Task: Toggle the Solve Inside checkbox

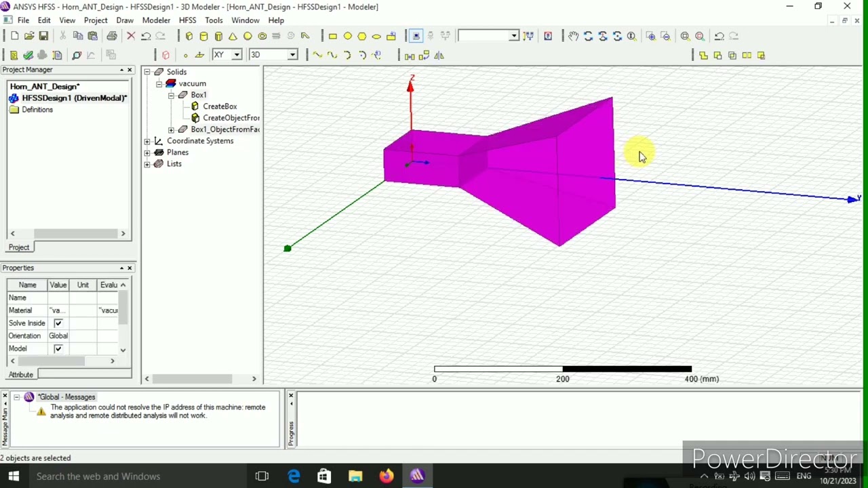Action: pyautogui.click(x=58, y=323)
